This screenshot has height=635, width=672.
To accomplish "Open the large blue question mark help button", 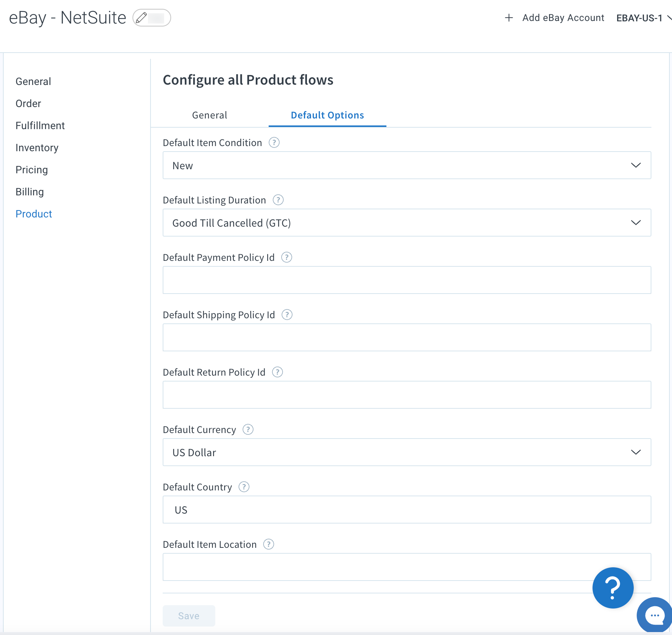I will (613, 588).
